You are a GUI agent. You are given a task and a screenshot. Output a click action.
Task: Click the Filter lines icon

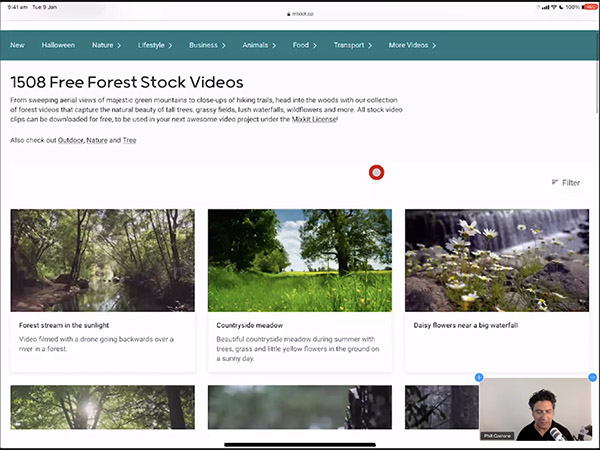[x=554, y=182]
